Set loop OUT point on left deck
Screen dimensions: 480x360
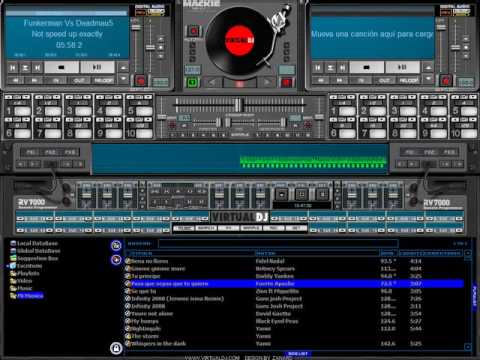tap(79, 80)
